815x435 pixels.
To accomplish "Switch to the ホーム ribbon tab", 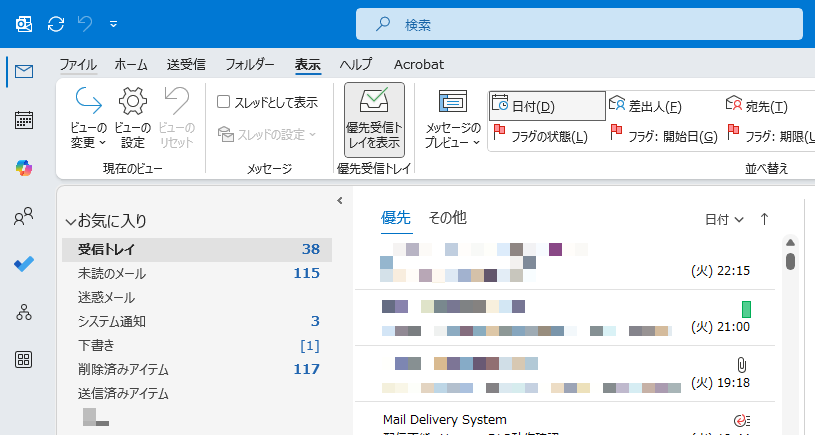I will click(131, 64).
